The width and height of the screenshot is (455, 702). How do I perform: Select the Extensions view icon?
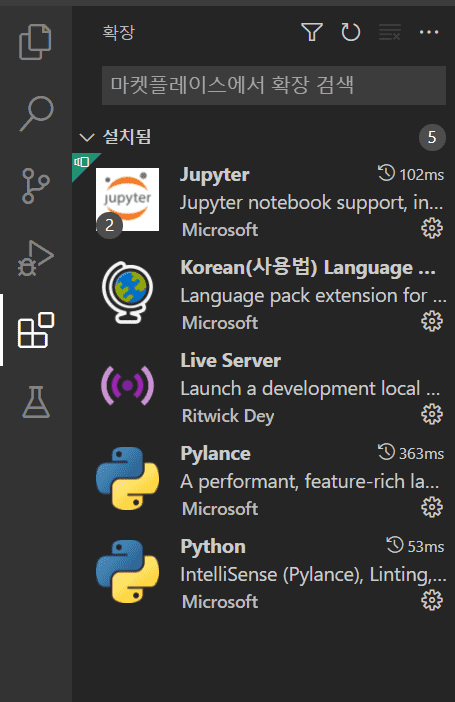[36, 330]
